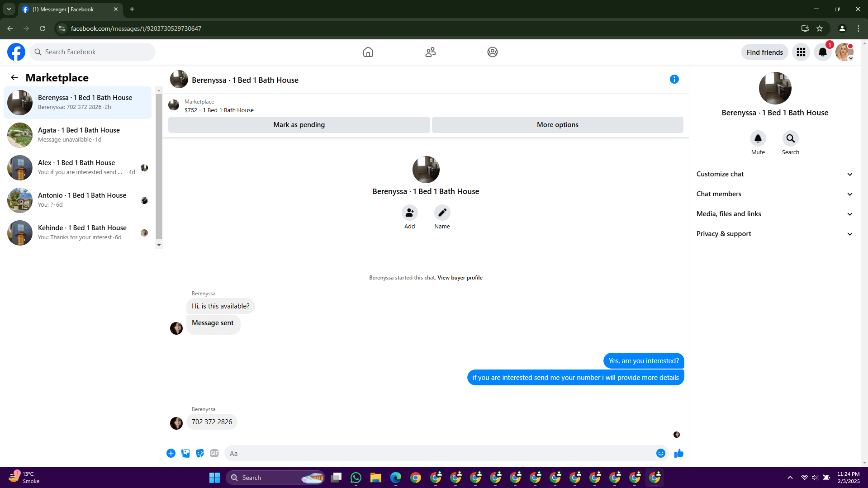Image resolution: width=868 pixels, height=488 pixels.
Task: Open File Explorer from the taskbar
Action: 376,478
